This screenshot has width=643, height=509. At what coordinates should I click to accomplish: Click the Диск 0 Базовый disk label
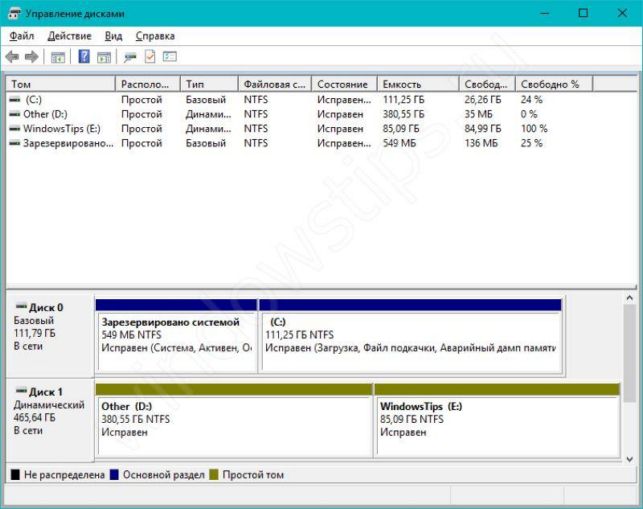[x=49, y=335]
